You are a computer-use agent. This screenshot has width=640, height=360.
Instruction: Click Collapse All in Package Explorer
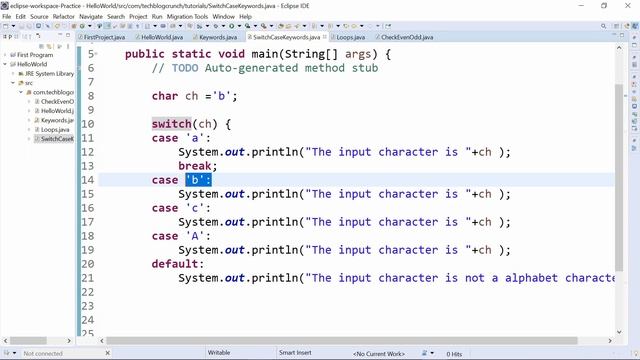click(x=41, y=46)
